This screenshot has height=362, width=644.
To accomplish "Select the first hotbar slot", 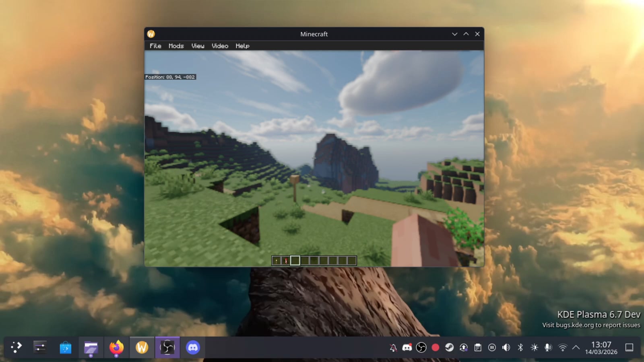I will pyautogui.click(x=276, y=261).
